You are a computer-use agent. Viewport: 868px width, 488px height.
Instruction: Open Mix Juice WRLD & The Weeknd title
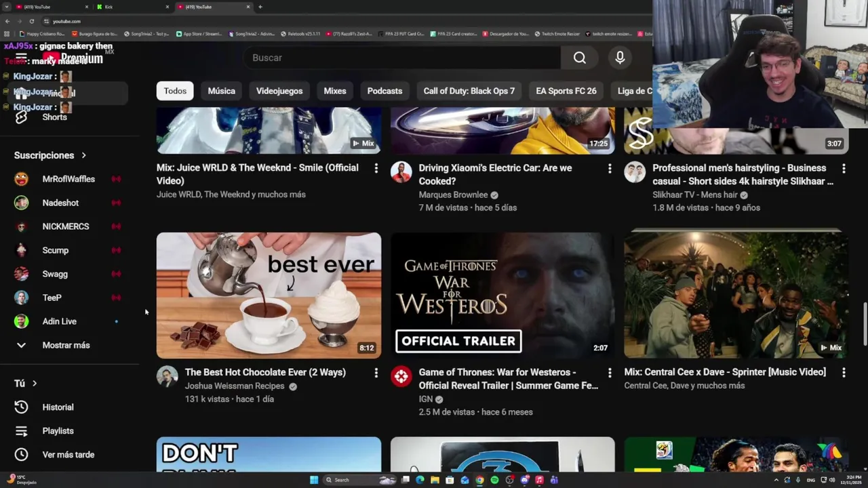pos(258,174)
